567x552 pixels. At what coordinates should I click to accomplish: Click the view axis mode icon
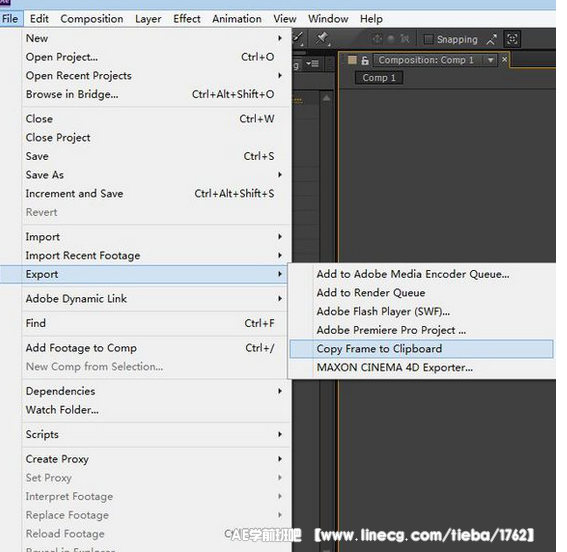click(x=405, y=39)
